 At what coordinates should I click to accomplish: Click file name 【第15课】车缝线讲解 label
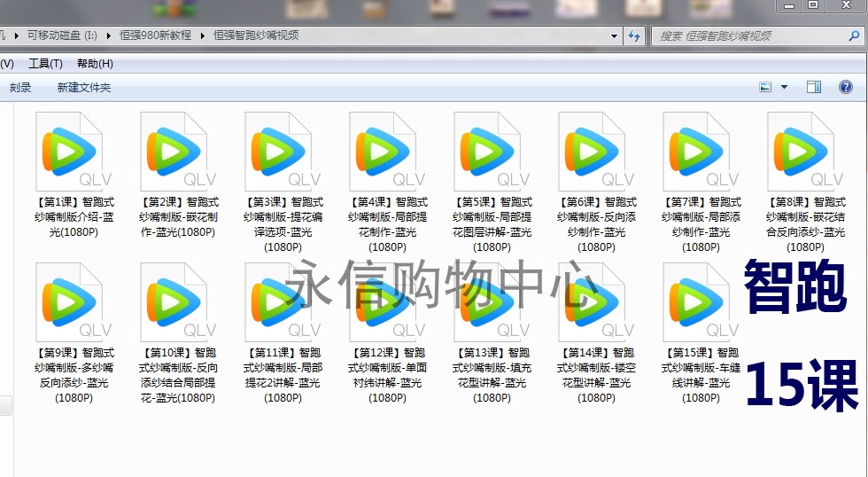(701, 375)
